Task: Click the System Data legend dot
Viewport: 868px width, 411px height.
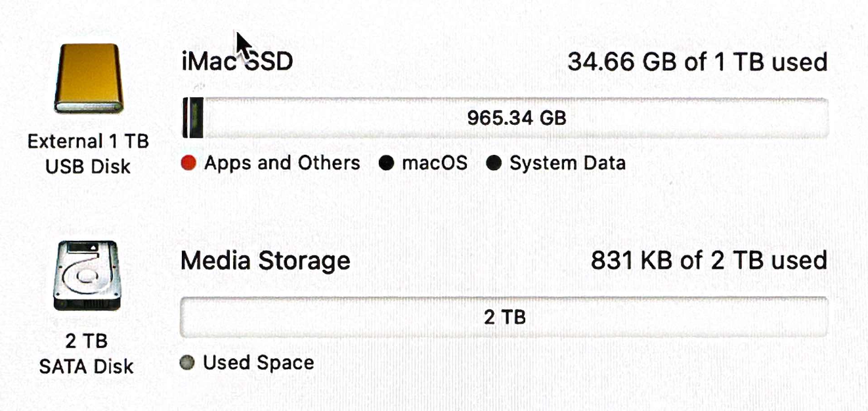Action: pos(494,163)
